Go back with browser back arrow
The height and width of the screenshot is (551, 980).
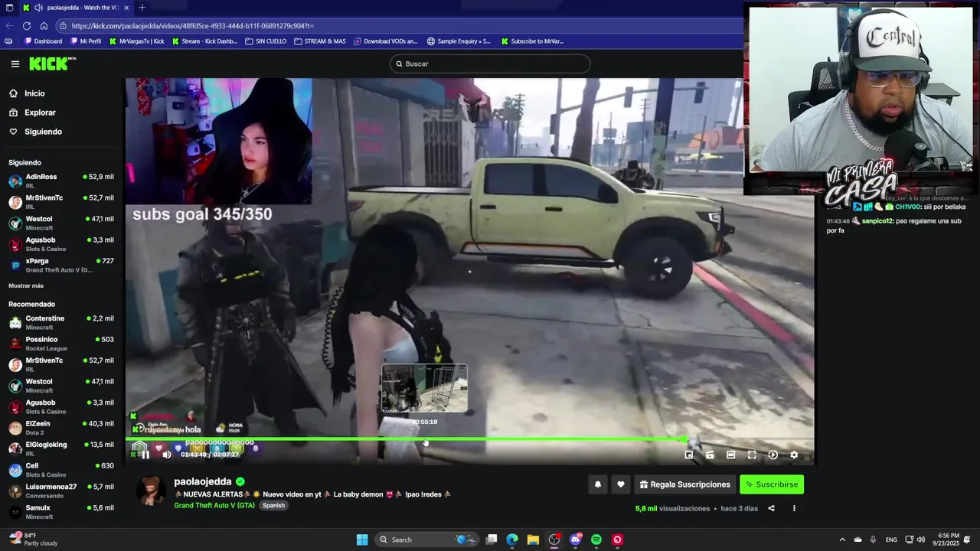point(9,25)
